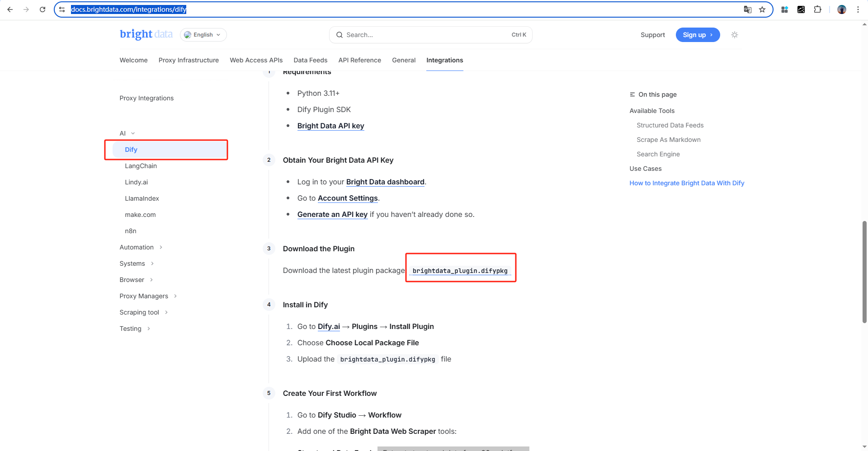Expand the Proxy Managers section
This screenshot has width=868, height=451.
[x=148, y=296]
